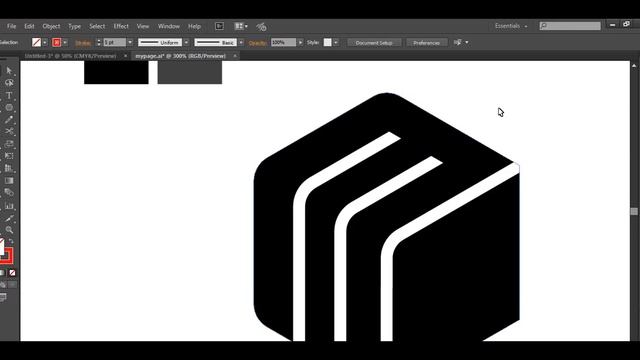640x360 pixels.
Task: Click the search magnifier icon in the search field
Action: click(x=543, y=26)
